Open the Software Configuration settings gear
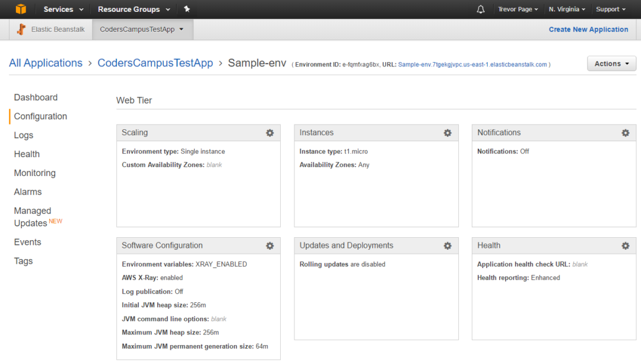 tap(270, 245)
